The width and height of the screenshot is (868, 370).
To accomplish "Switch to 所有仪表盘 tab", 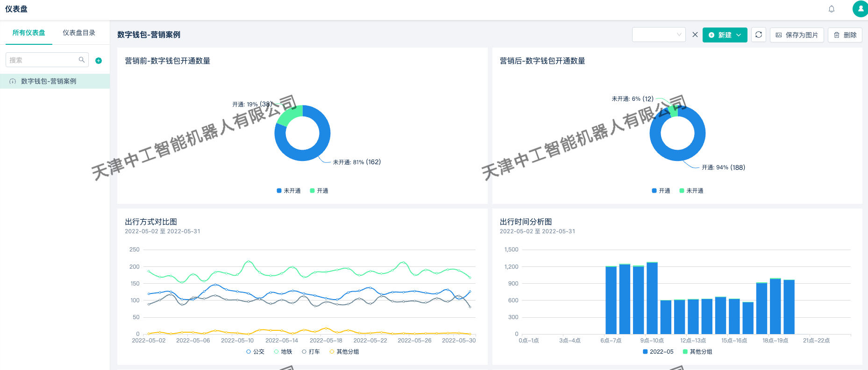I will (x=29, y=33).
